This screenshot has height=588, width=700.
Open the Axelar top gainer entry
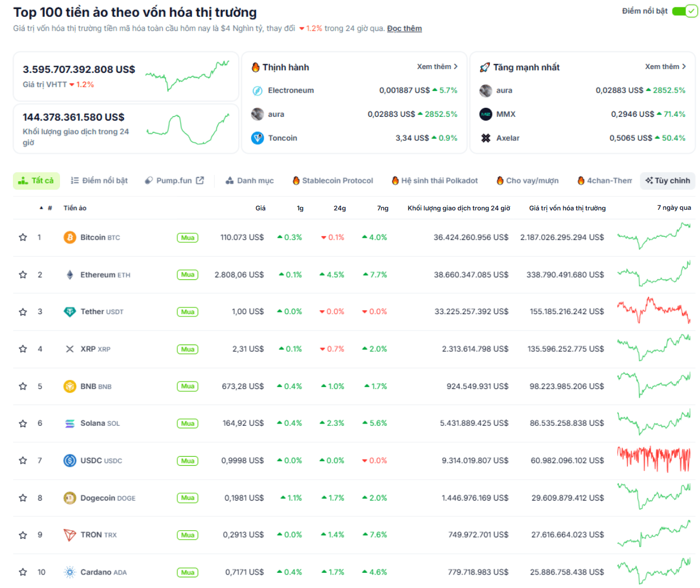click(583, 138)
